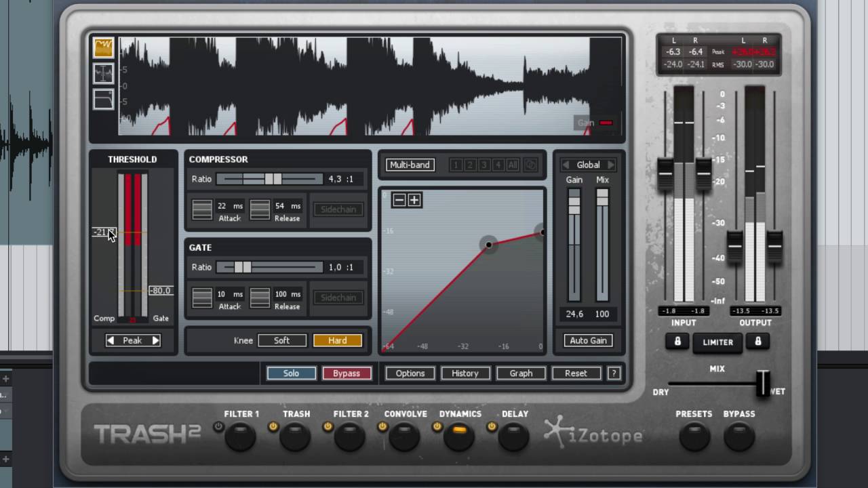This screenshot has width=868, height=488.
Task: Click the Auto Gain button
Action: coord(588,340)
